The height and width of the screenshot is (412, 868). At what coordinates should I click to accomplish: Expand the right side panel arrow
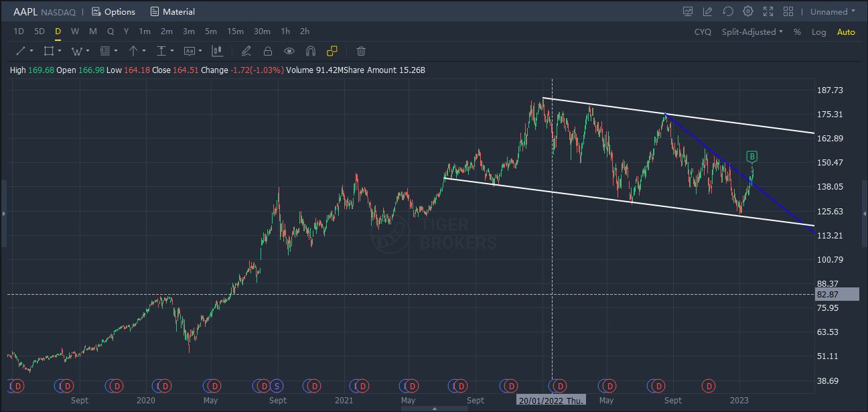coord(864,213)
